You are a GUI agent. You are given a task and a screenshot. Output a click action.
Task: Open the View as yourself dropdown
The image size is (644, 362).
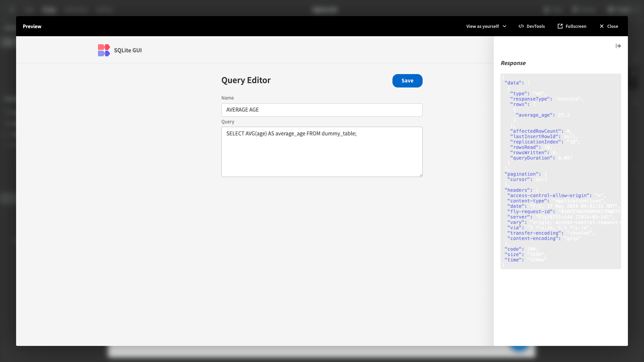coord(486,26)
